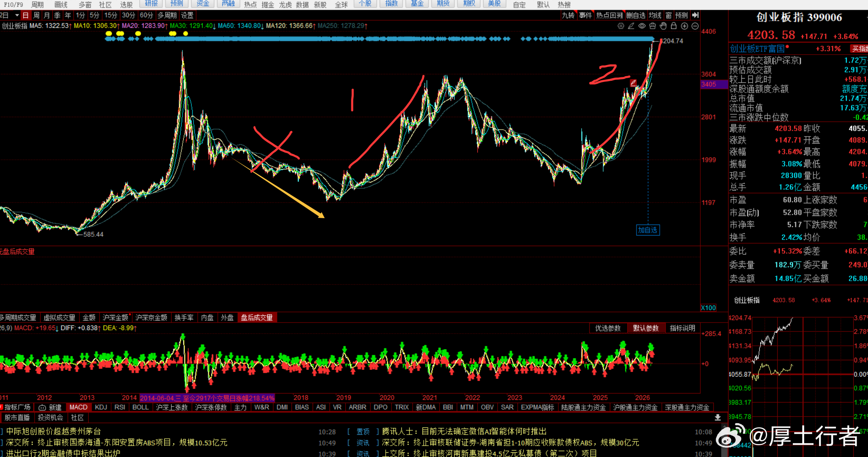Click the 基金 toolbar button
868x457 pixels.
point(417,4)
